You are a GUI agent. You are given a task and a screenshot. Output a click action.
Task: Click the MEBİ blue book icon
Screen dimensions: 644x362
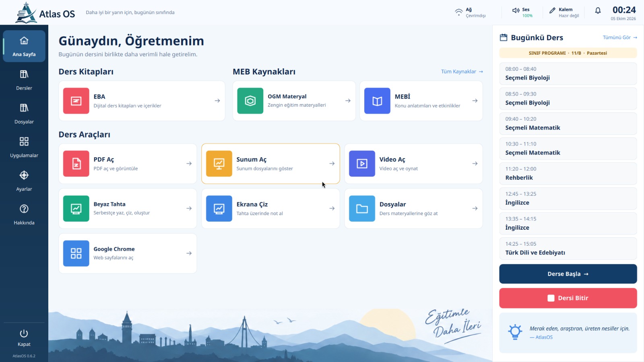(x=377, y=101)
